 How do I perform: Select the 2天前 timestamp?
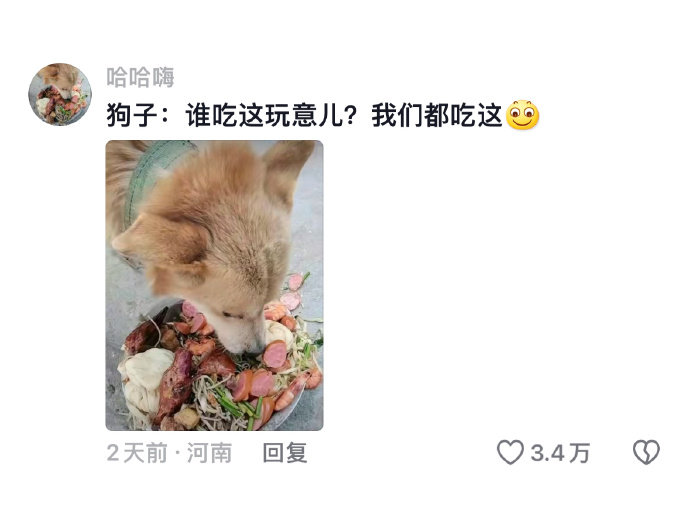tap(137, 453)
